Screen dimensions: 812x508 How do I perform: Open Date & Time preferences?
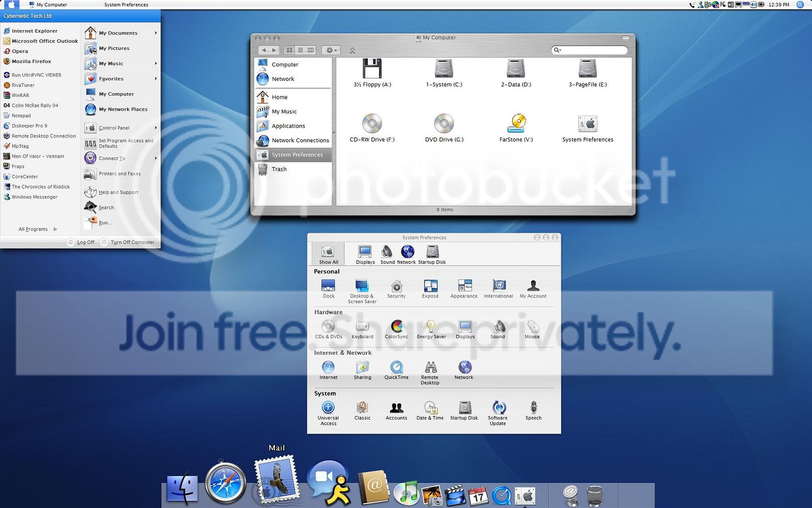click(x=430, y=411)
